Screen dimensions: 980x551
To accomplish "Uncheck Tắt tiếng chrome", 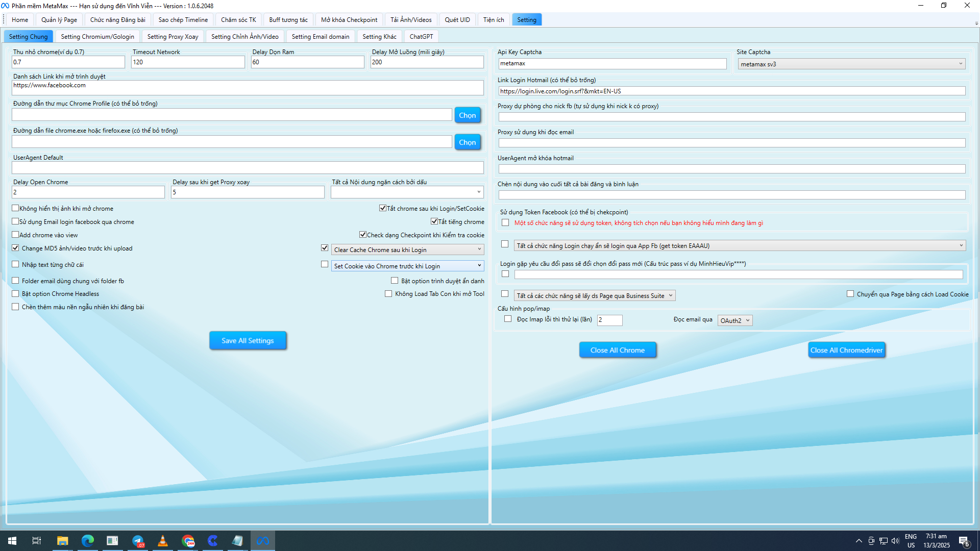I will (x=434, y=221).
